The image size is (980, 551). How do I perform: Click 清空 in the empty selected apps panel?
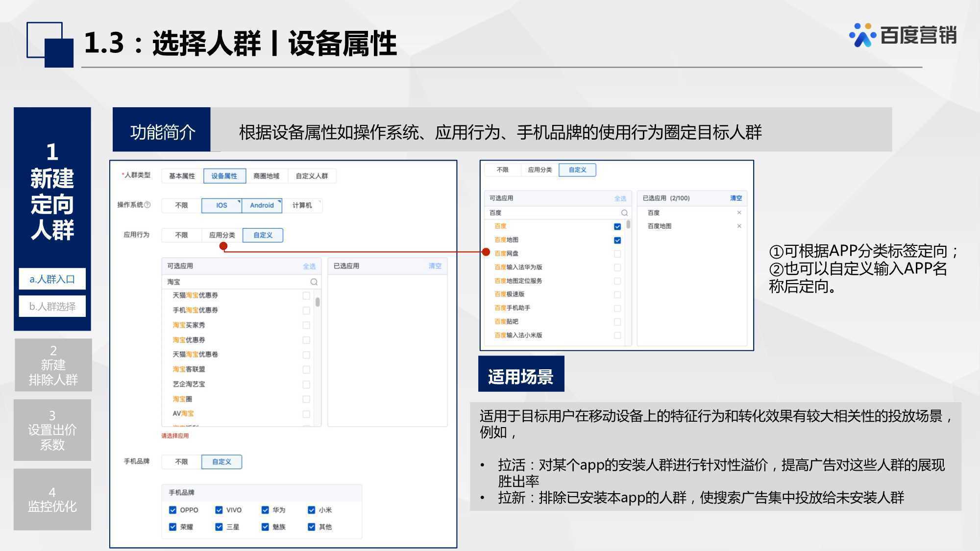coord(435,266)
